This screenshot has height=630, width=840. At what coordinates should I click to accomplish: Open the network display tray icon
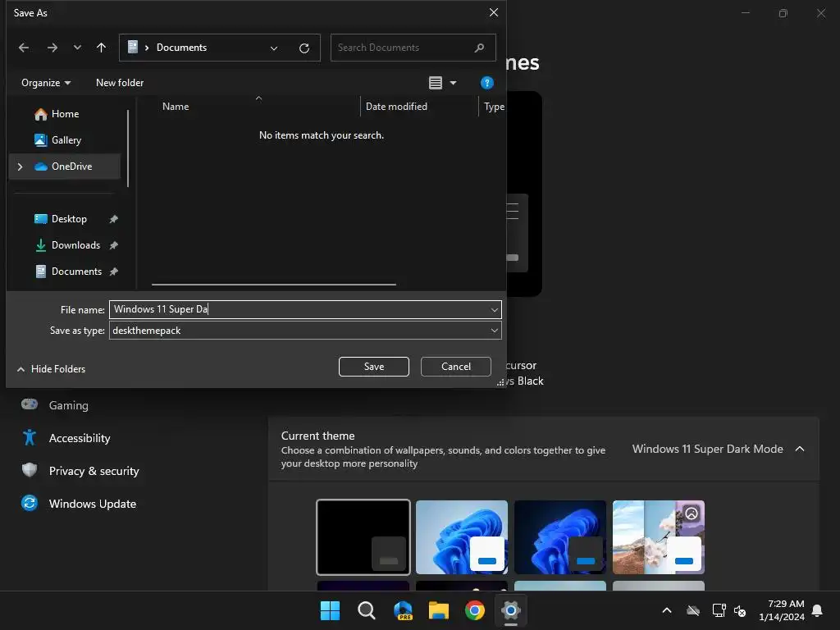point(719,610)
